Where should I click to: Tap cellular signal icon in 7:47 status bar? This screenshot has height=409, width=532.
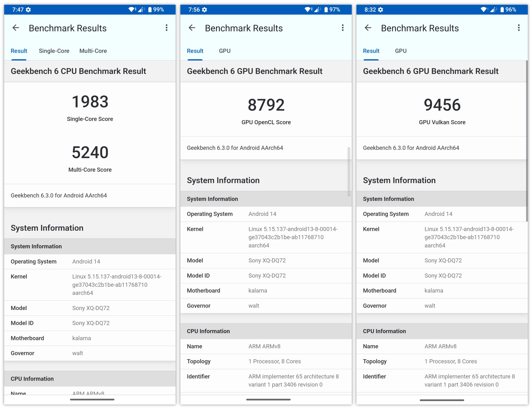point(141,10)
